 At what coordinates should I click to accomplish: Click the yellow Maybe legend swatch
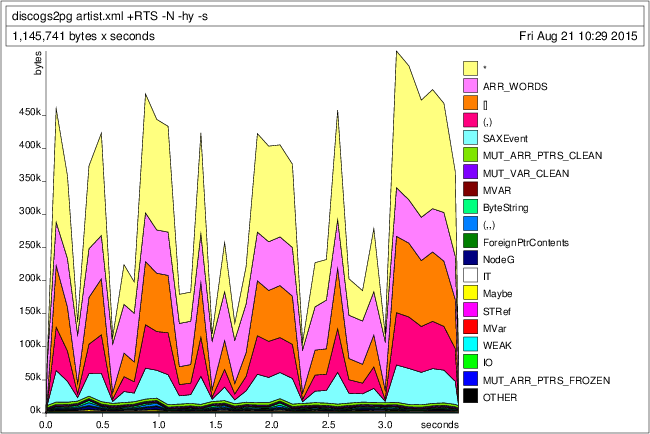470,294
